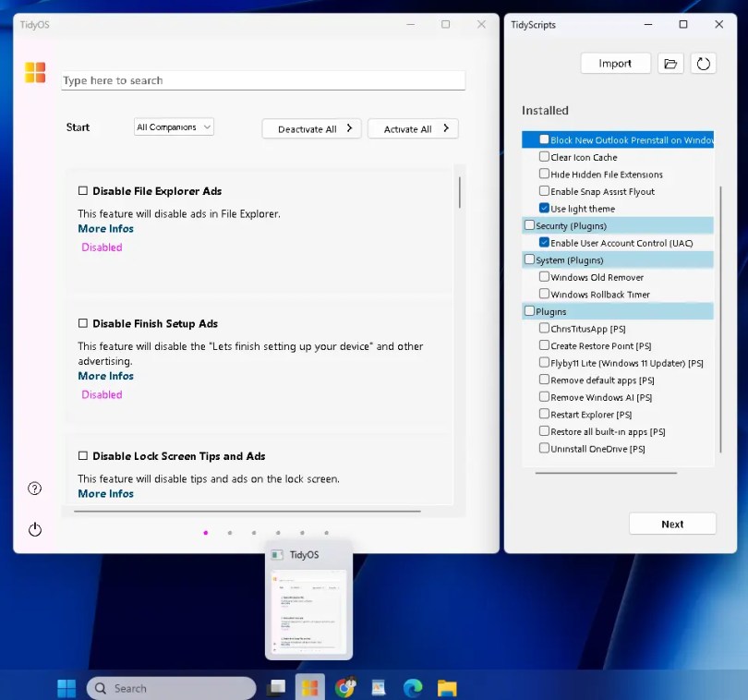Check Disable File Explorer Ads
The width and height of the screenshot is (748, 700).
click(x=83, y=191)
